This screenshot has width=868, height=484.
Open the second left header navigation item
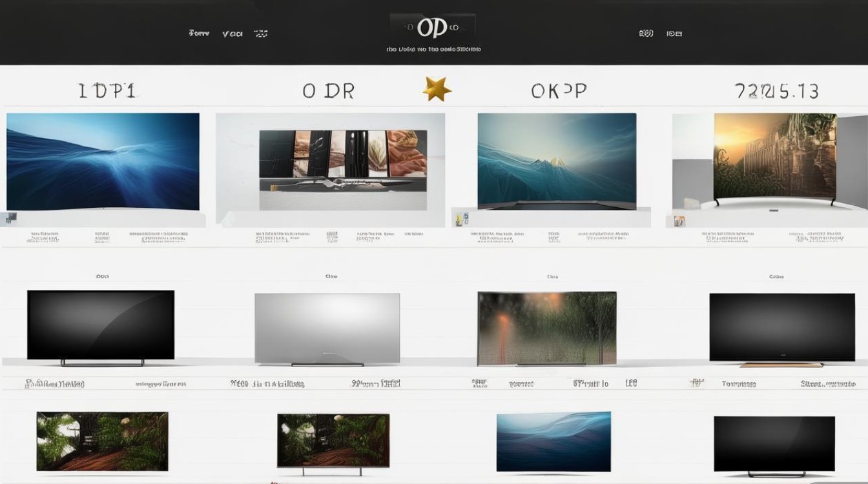point(232,34)
